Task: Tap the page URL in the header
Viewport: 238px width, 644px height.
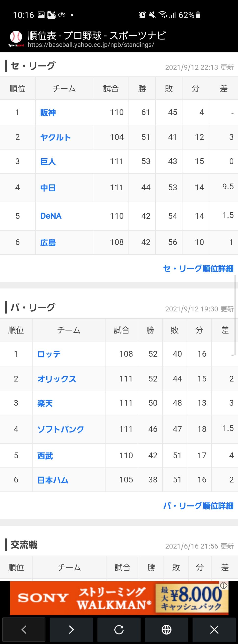Action: 91,45
